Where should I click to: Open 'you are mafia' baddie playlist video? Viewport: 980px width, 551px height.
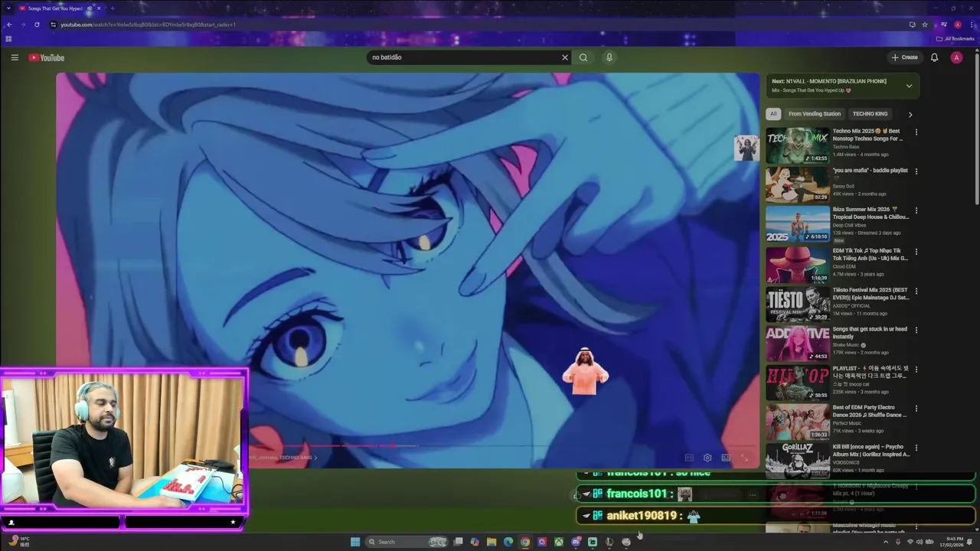(798, 184)
